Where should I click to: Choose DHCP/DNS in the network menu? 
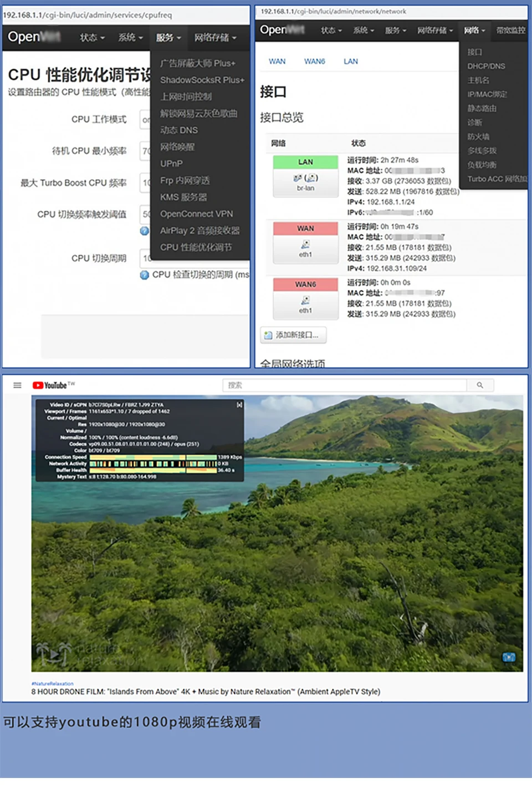(486, 66)
